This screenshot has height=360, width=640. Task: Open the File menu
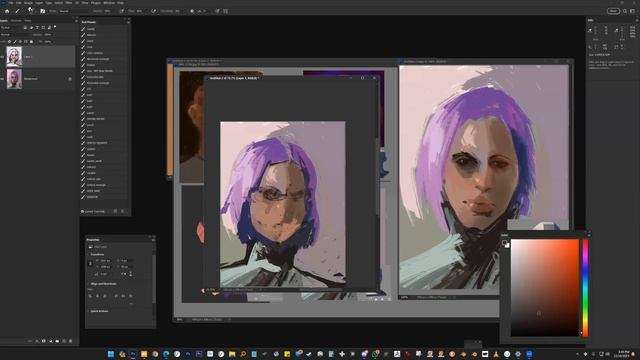click(11, 2)
